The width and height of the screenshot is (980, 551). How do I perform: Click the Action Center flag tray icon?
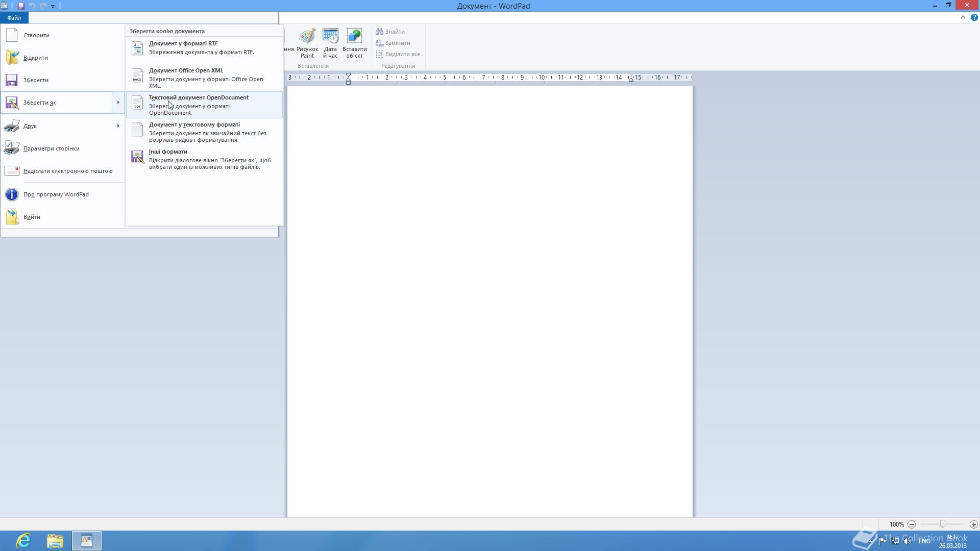click(883, 541)
